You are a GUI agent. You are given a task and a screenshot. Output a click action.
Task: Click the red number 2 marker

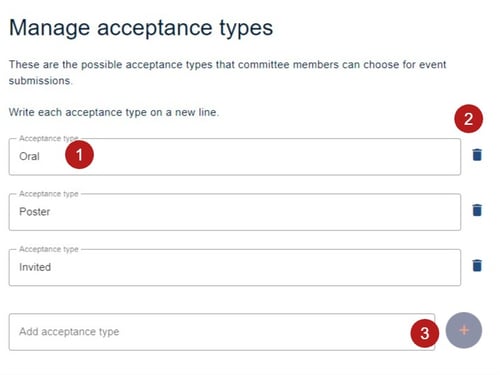tap(468, 119)
